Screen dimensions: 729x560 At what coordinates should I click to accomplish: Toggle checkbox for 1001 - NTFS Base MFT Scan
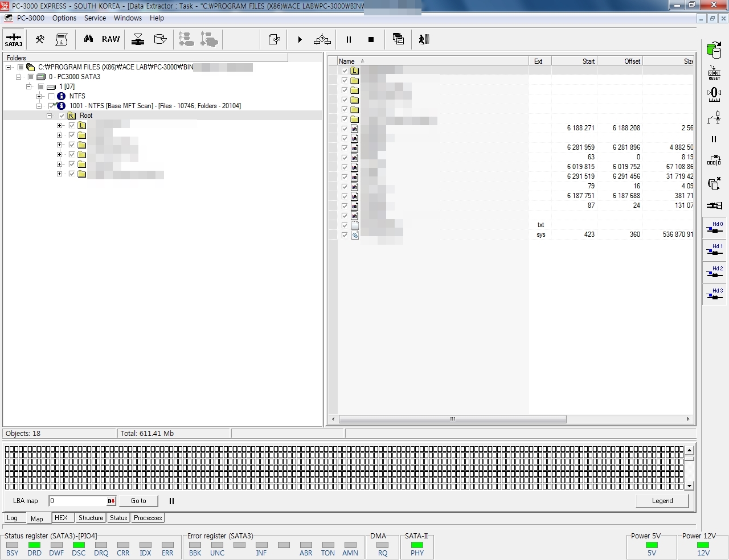51,106
